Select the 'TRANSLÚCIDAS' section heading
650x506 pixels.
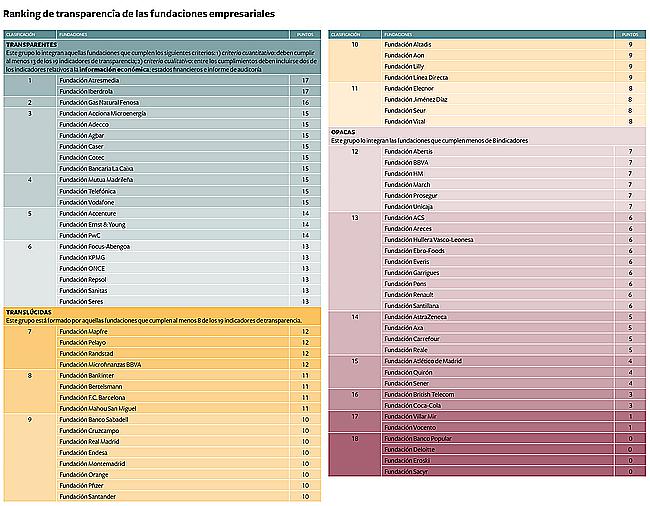(29, 312)
